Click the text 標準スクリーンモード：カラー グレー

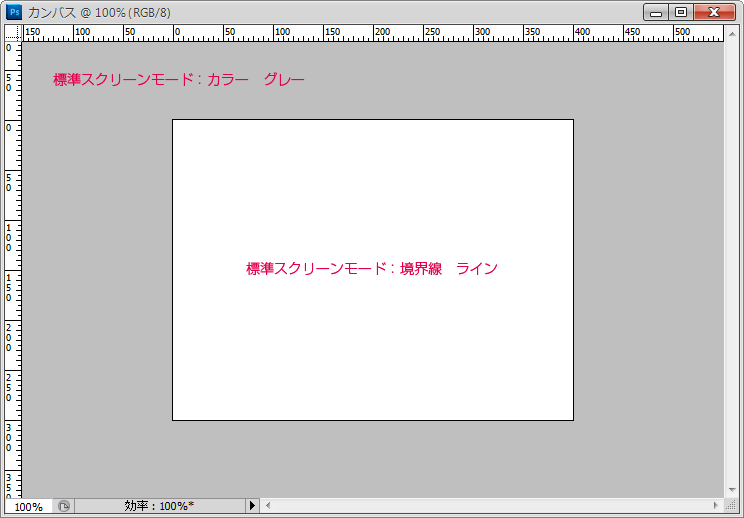click(178, 79)
